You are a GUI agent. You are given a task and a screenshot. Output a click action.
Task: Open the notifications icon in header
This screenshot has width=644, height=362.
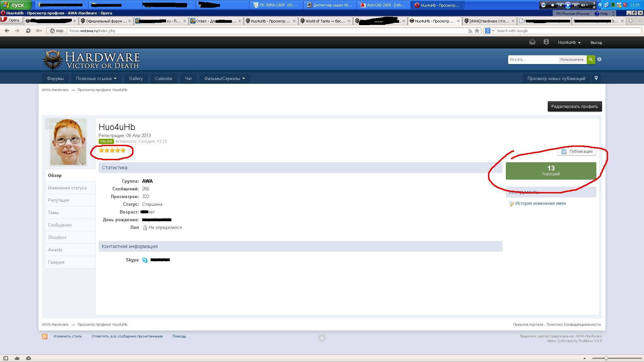pyautogui.click(x=546, y=42)
